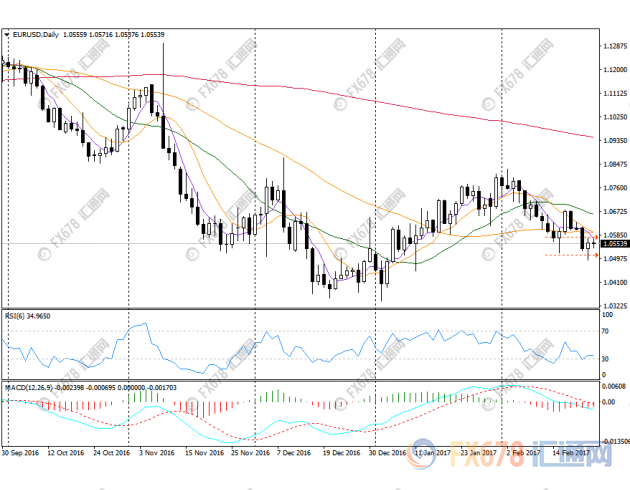Click the RSI 30 level on the scale
This screenshot has width=630, height=490.
607,358
